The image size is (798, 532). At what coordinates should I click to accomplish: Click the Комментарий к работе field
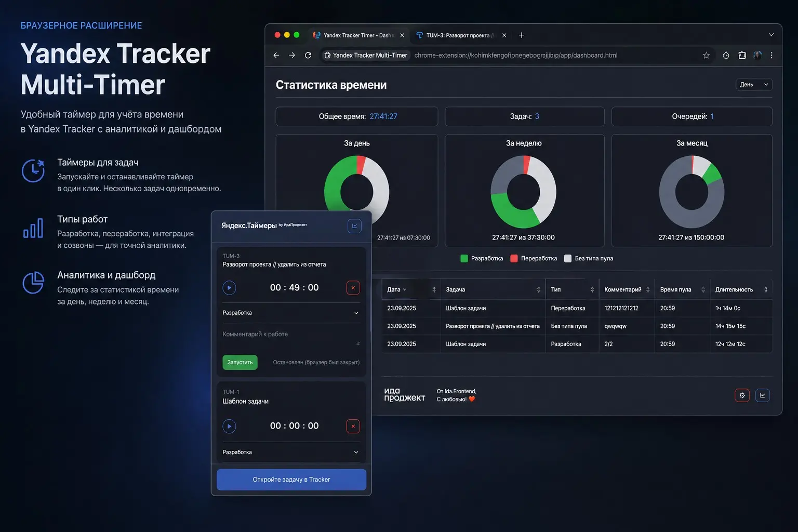point(291,338)
